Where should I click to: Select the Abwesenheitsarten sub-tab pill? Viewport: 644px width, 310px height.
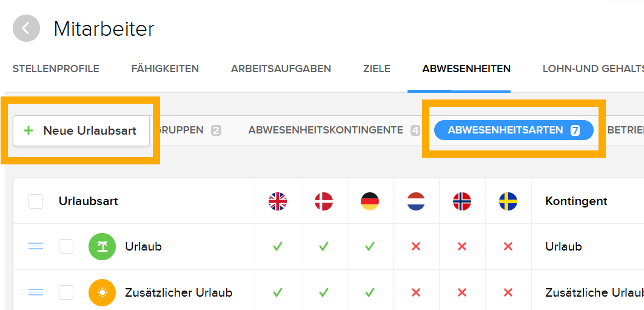pos(513,130)
